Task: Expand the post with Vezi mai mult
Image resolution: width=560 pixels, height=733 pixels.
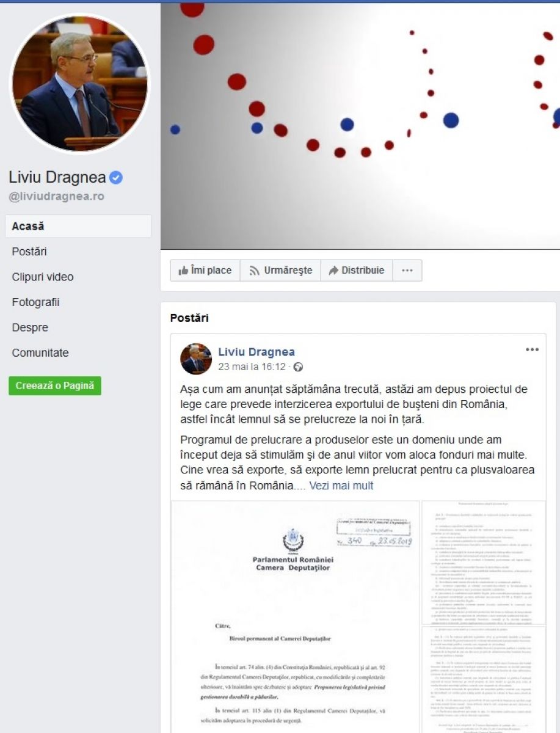Action: [x=341, y=486]
